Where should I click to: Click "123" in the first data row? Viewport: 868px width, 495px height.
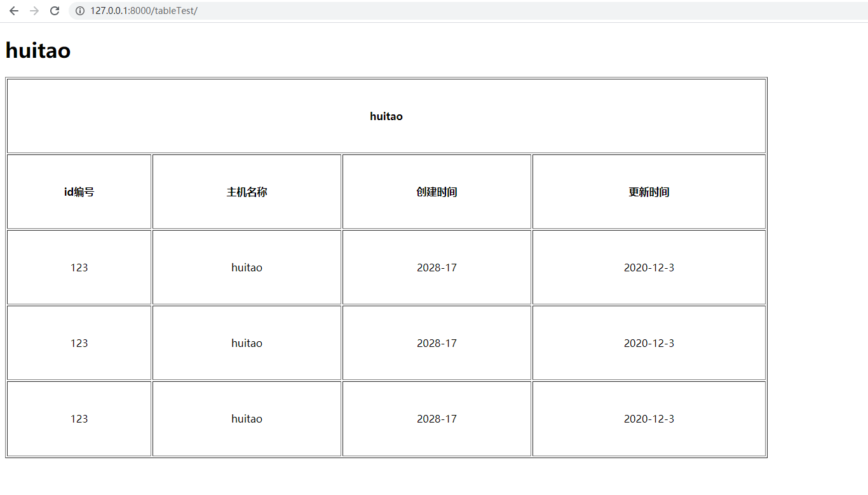tap(79, 268)
